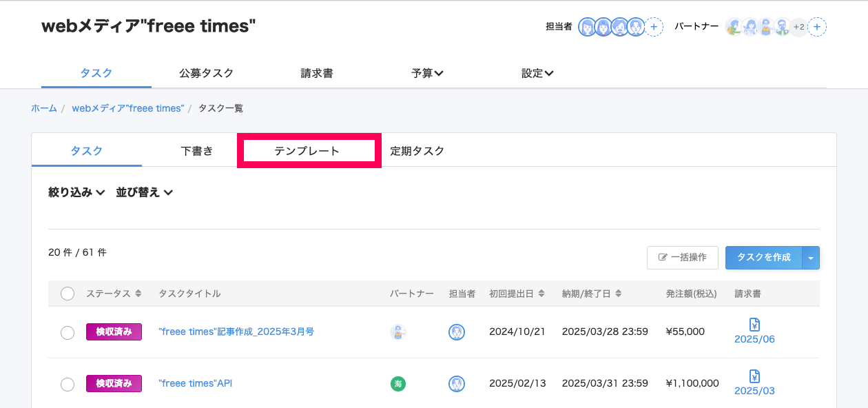Sort by ステータス column arrows

click(138, 294)
